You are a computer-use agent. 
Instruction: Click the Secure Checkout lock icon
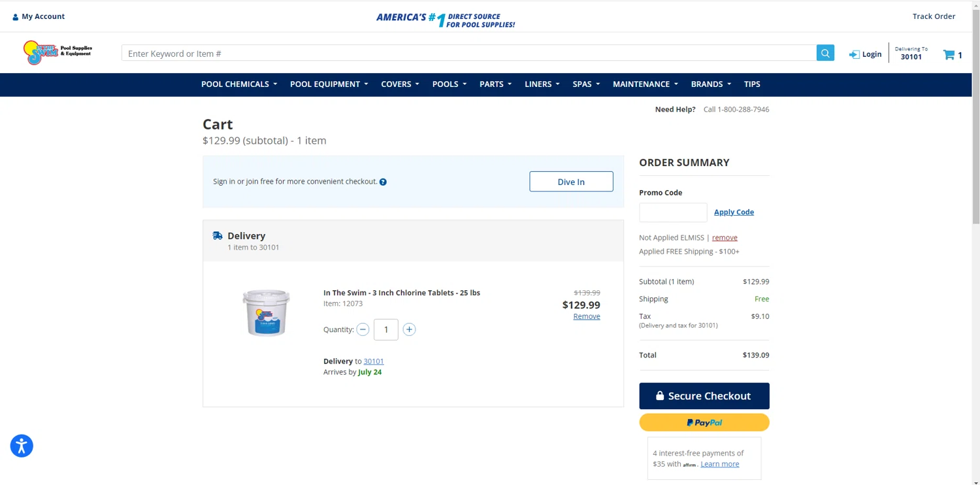coord(660,395)
